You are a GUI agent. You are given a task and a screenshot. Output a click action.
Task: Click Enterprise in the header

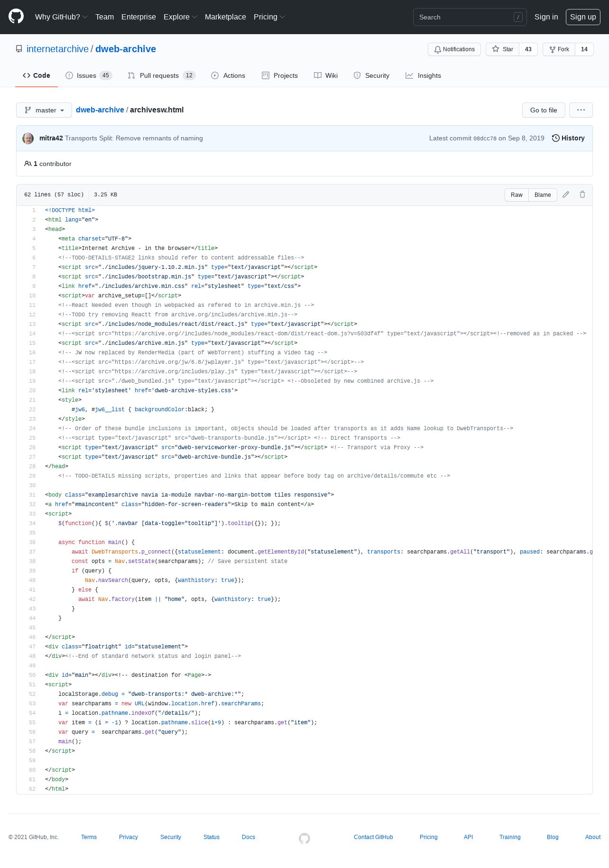click(x=138, y=17)
